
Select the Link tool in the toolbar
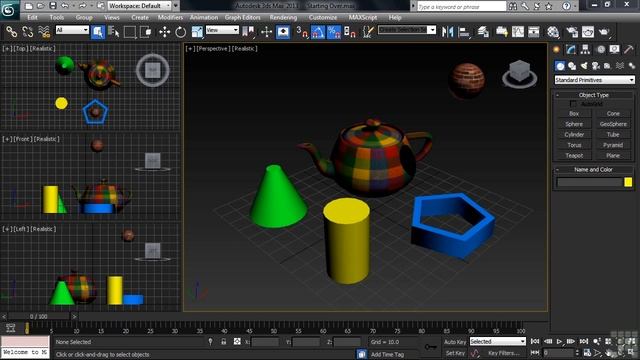tap(11, 31)
